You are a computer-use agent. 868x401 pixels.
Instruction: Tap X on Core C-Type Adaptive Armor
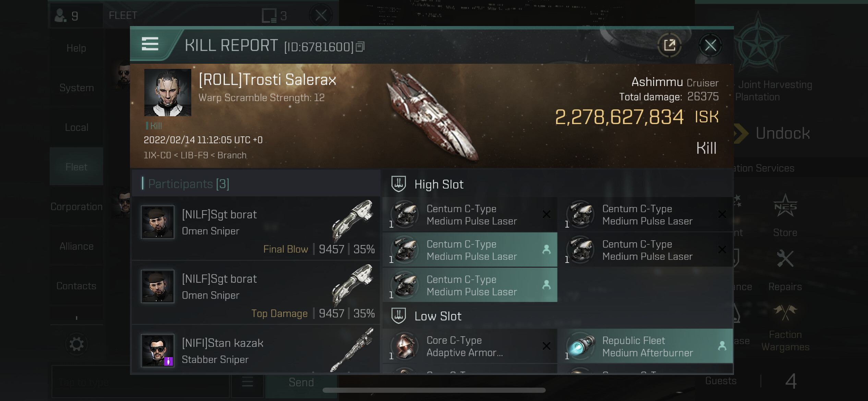point(546,346)
